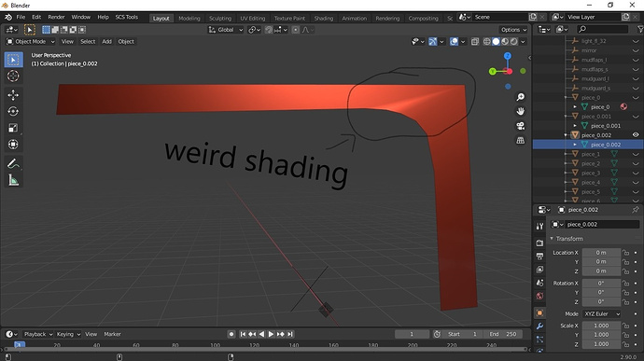This screenshot has height=361, width=644.
Task: Open the SCS Tools menu
Action: (x=127, y=17)
